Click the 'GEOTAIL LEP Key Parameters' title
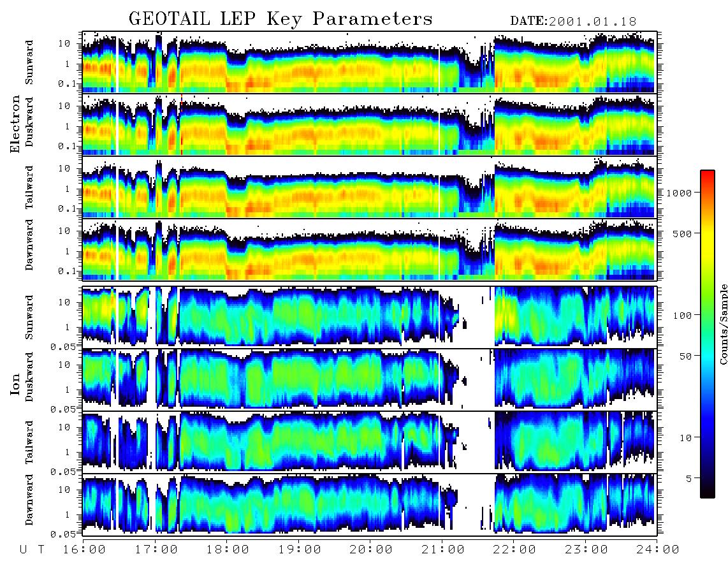This screenshot has height=561, width=728. pyautogui.click(x=280, y=19)
